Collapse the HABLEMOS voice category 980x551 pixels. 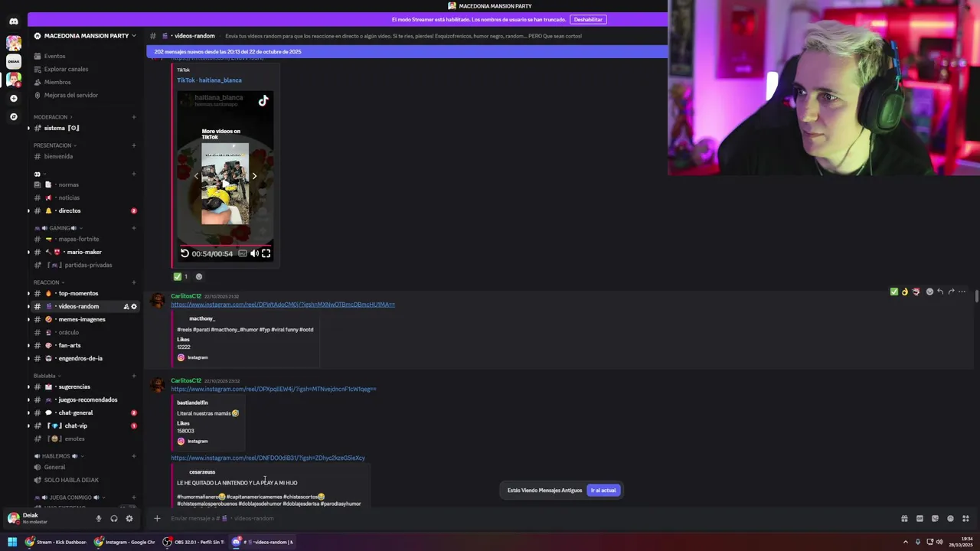[x=58, y=456]
